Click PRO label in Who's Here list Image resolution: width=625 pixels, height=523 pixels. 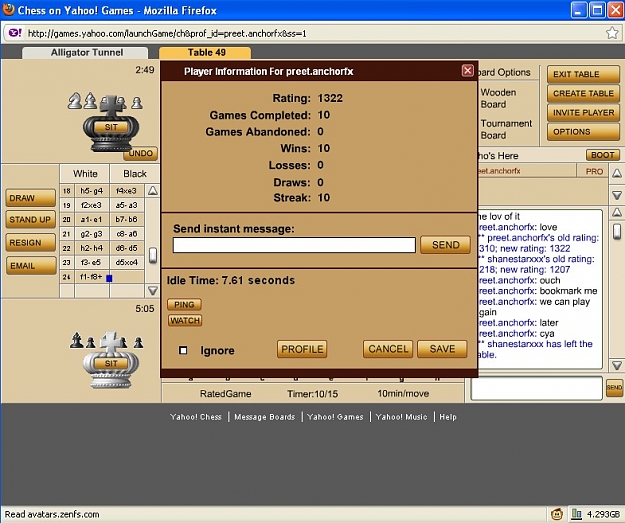coord(594,171)
